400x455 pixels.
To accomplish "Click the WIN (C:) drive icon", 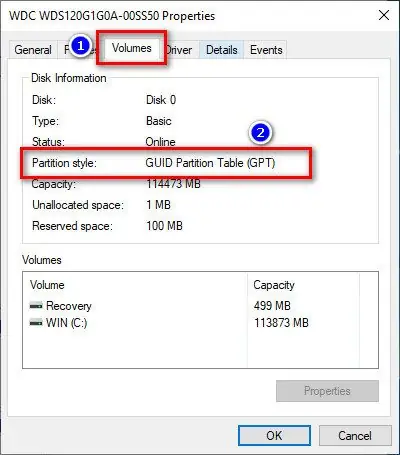I will [36, 322].
